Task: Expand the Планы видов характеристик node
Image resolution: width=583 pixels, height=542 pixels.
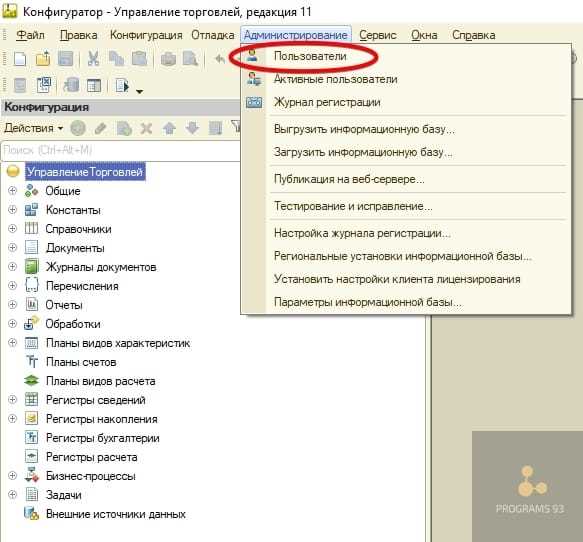Action: [12, 342]
